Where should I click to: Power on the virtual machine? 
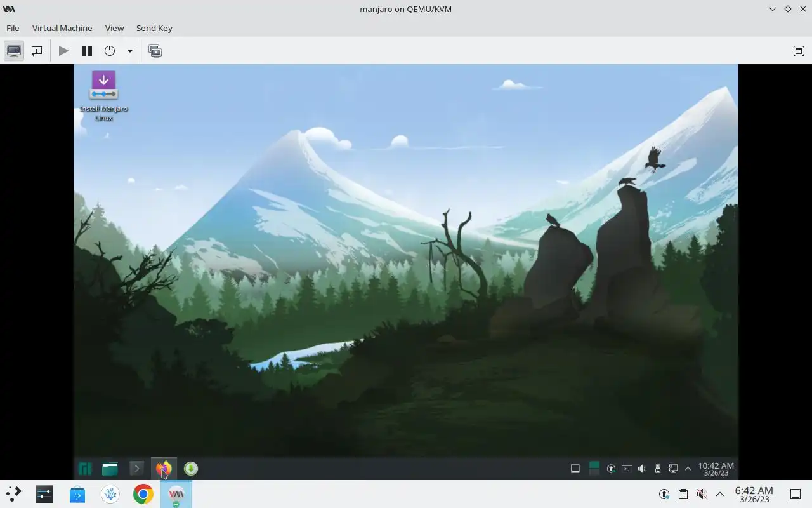tap(63, 51)
